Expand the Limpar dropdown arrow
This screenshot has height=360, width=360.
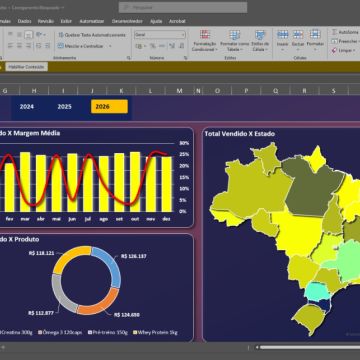[354, 50]
